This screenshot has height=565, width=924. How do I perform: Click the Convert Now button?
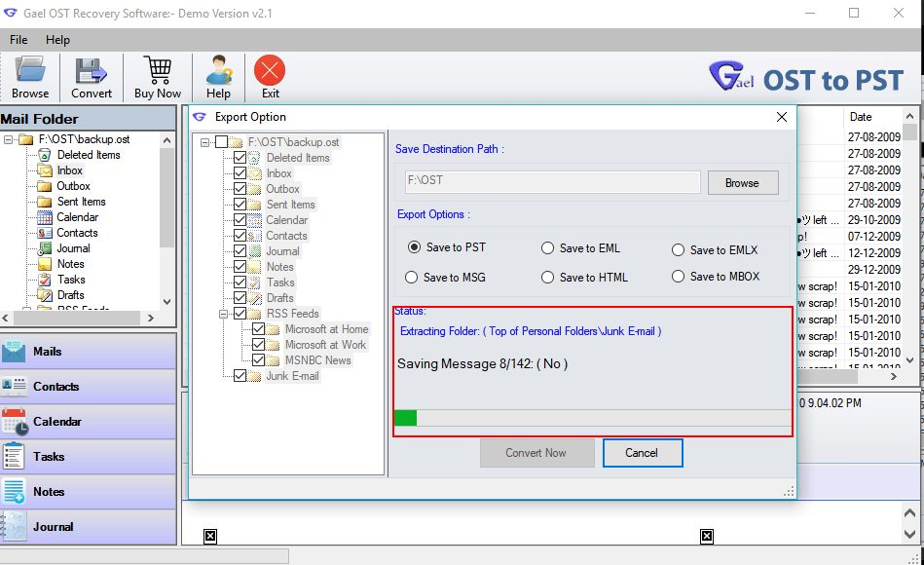536,453
